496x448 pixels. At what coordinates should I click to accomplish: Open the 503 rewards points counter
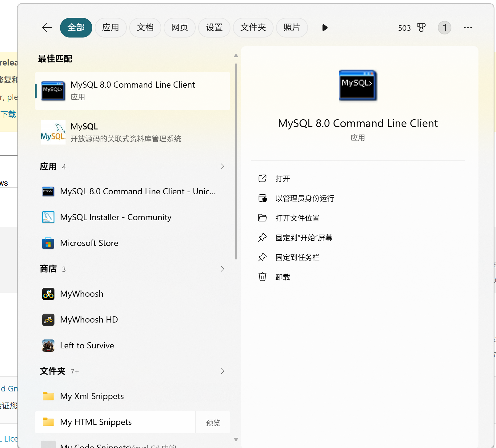(x=404, y=28)
